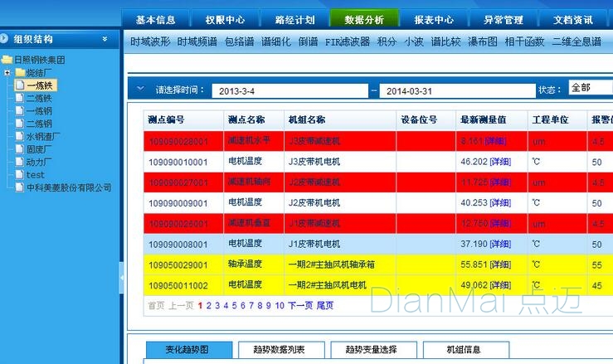This screenshot has height=364, width=613.
Task: Select 烧结厂 in the organization tree
Action: 38,73
